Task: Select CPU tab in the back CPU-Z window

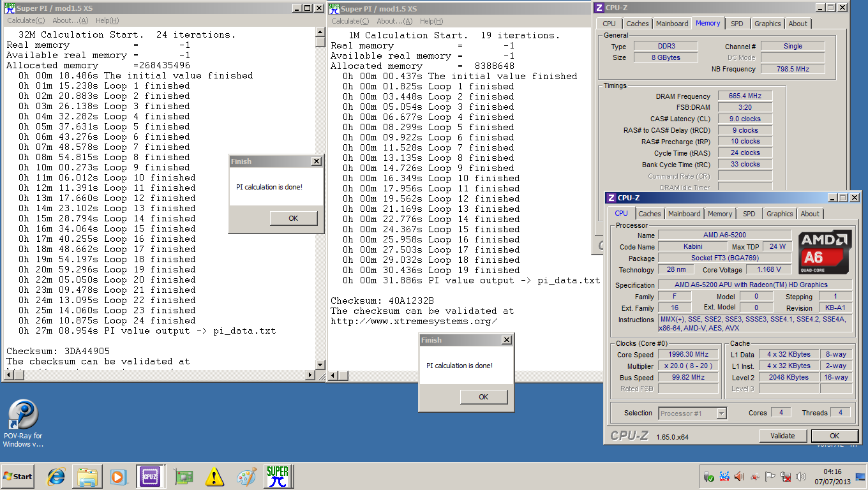Action: 610,24
